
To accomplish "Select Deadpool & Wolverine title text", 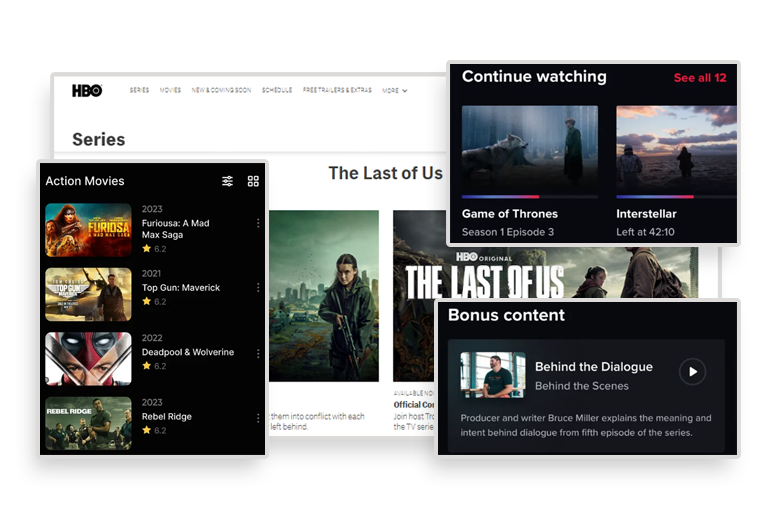I will click(188, 352).
